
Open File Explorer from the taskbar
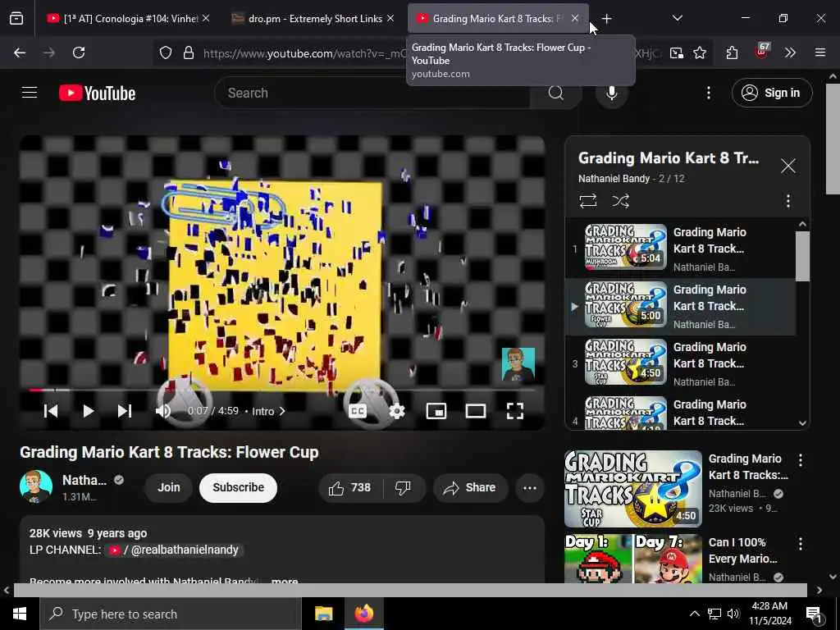(x=323, y=614)
